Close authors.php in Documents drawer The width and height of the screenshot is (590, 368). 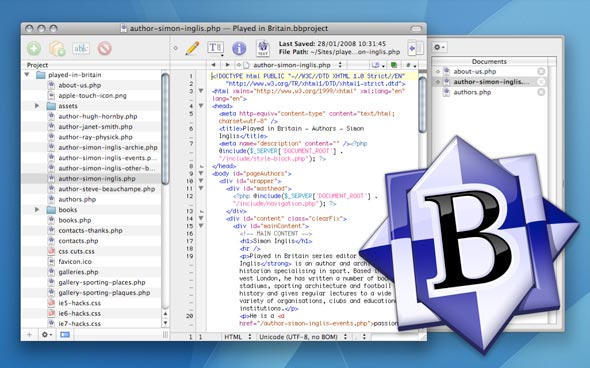(541, 92)
